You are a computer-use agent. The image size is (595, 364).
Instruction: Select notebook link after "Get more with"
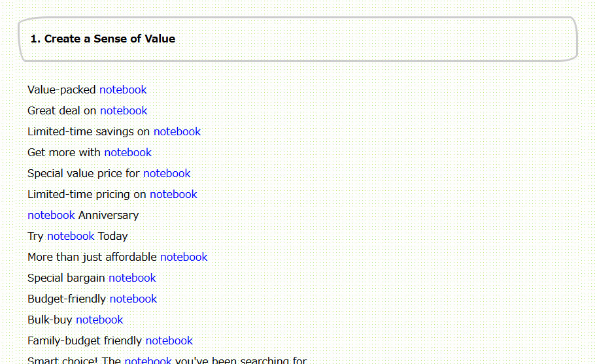(128, 152)
